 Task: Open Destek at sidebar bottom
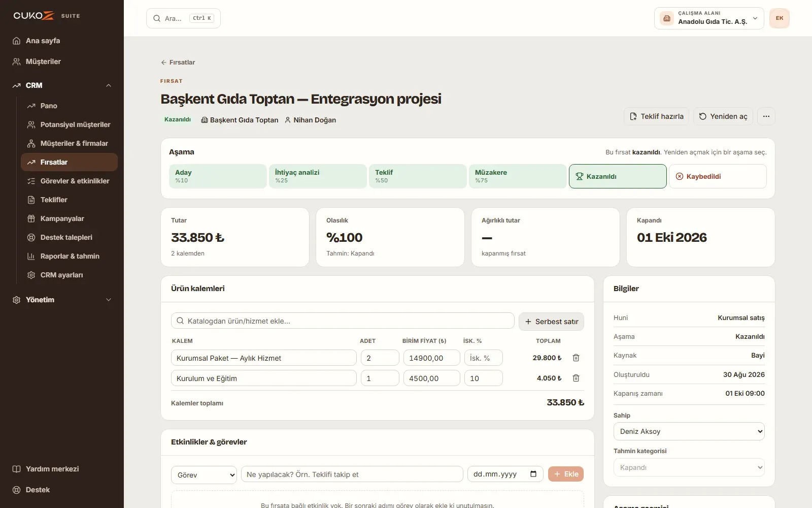[62, 490]
